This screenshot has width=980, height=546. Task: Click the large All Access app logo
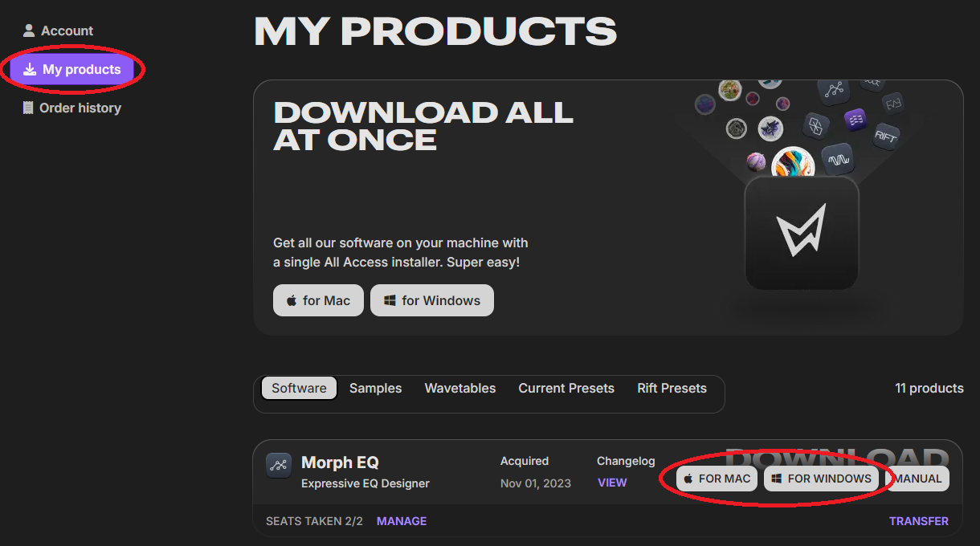point(802,233)
